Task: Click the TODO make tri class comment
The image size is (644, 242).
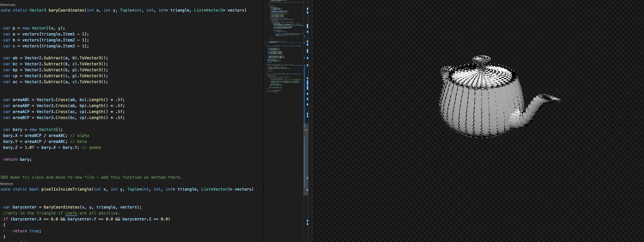Action: click(91, 177)
